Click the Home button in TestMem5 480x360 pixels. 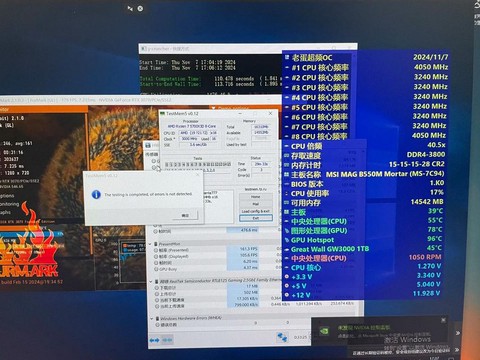click(256, 197)
